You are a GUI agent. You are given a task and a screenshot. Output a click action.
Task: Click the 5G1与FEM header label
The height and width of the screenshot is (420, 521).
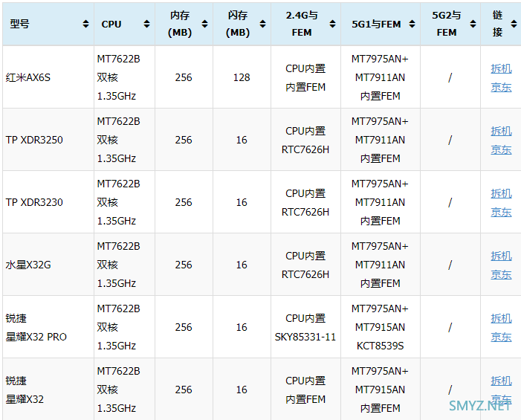tap(376, 25)
